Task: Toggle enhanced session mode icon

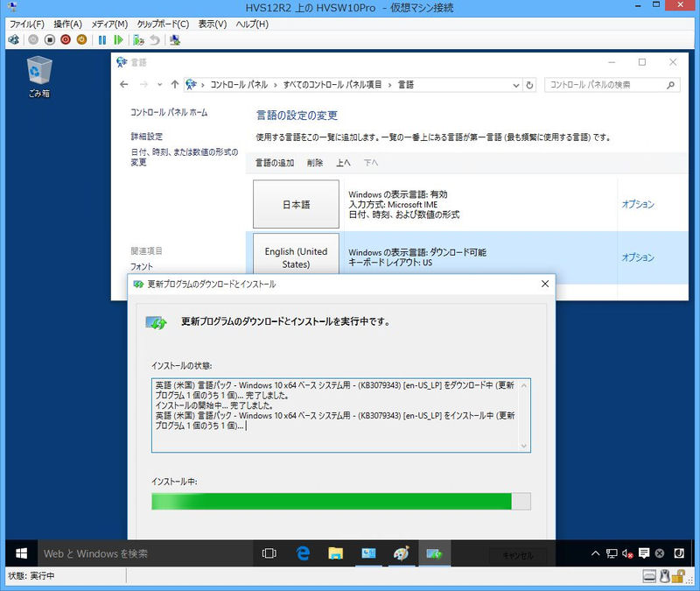Action: coord(175,39)
